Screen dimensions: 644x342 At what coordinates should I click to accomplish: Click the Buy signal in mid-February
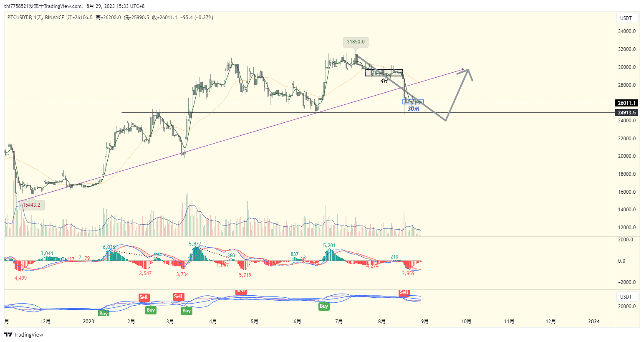click(151, 310)
